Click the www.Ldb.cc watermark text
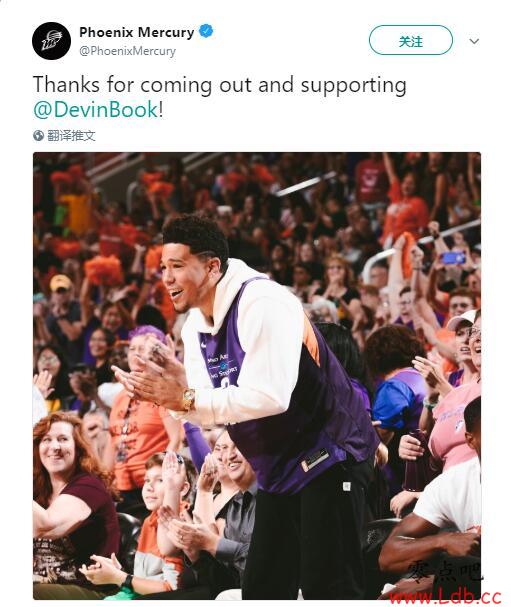The image size is (511, 607). tap(445, 597)
